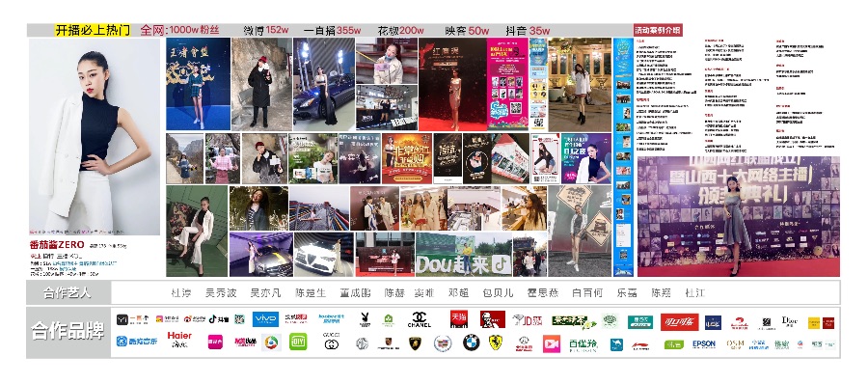This screenshot has width=868, height=384.
Task: Select the red Coca-Cola logo
Action: click(x=679, y=322)
